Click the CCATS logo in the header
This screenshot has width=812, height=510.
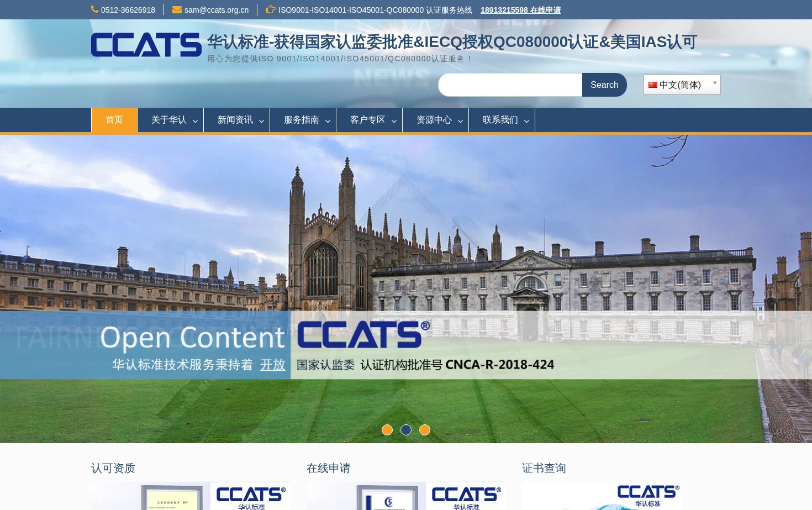[146, 45]
